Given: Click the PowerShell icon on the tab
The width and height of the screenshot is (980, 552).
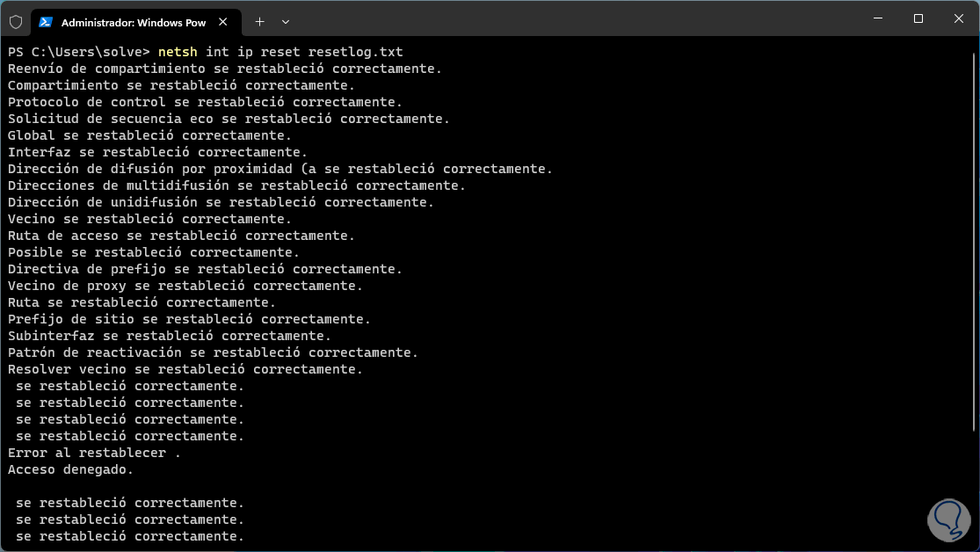Looking at the screenshot, I should tap(46, 22).
